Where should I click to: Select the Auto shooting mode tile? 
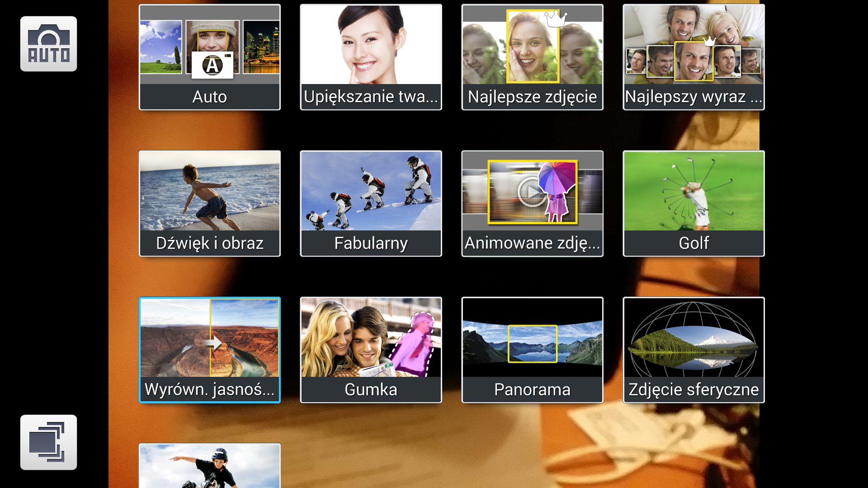pyautogui.click(x=209, y=50)
